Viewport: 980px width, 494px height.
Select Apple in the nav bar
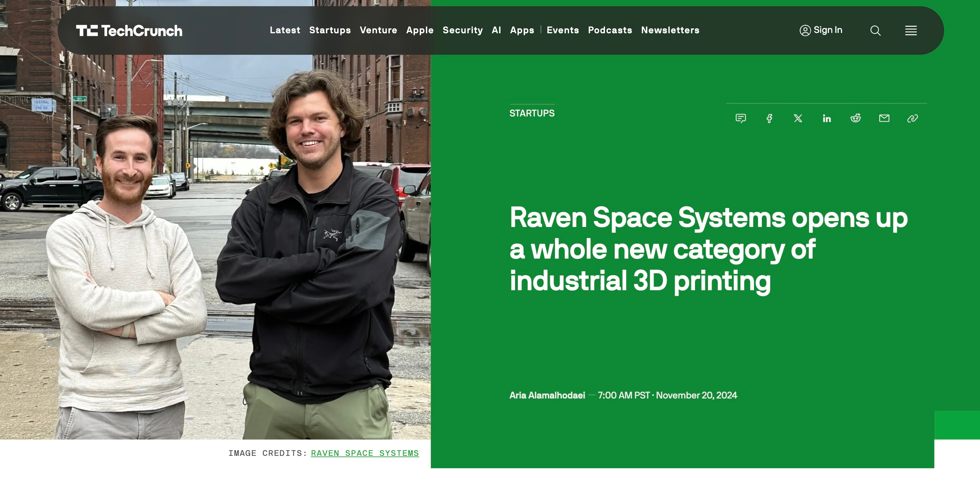pos(420,30)
